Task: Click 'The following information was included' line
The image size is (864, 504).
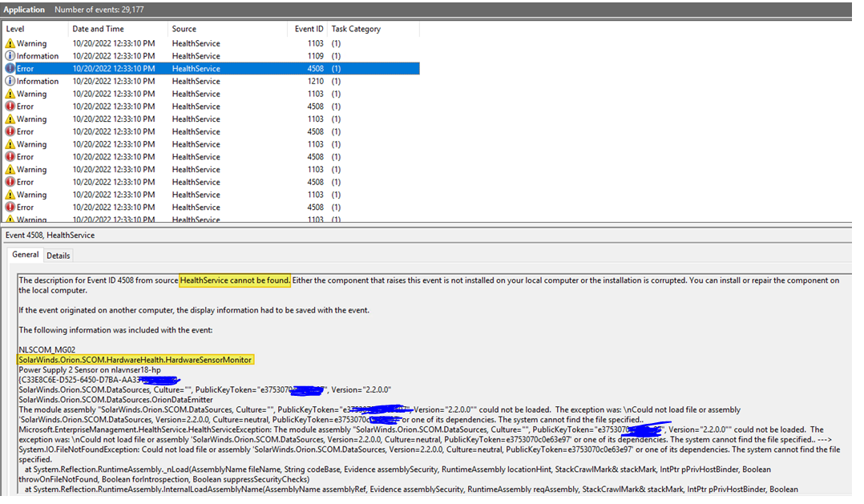Action: [115, 330]
